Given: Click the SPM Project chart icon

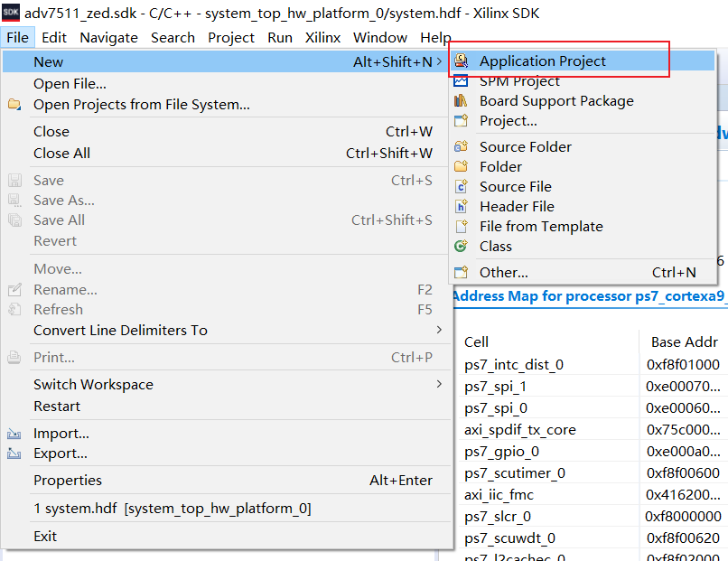Looking at the screenshot, I should coord(461,80).
